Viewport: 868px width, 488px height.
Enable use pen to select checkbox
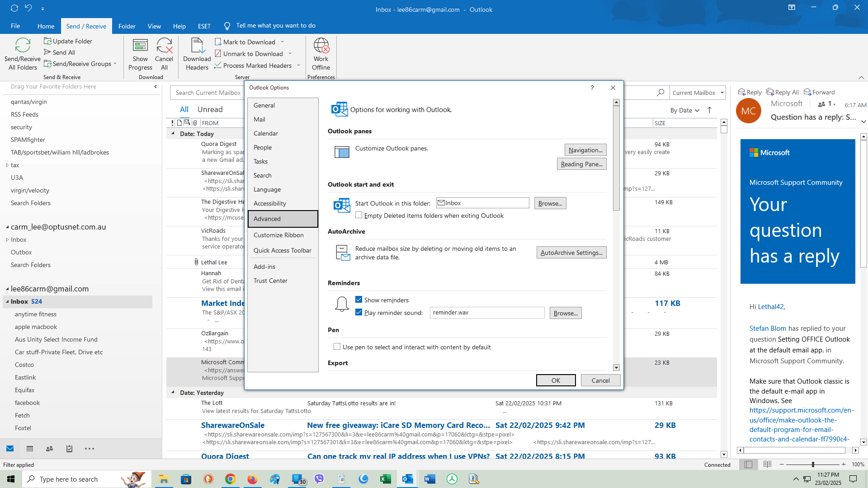coord(337,347)
